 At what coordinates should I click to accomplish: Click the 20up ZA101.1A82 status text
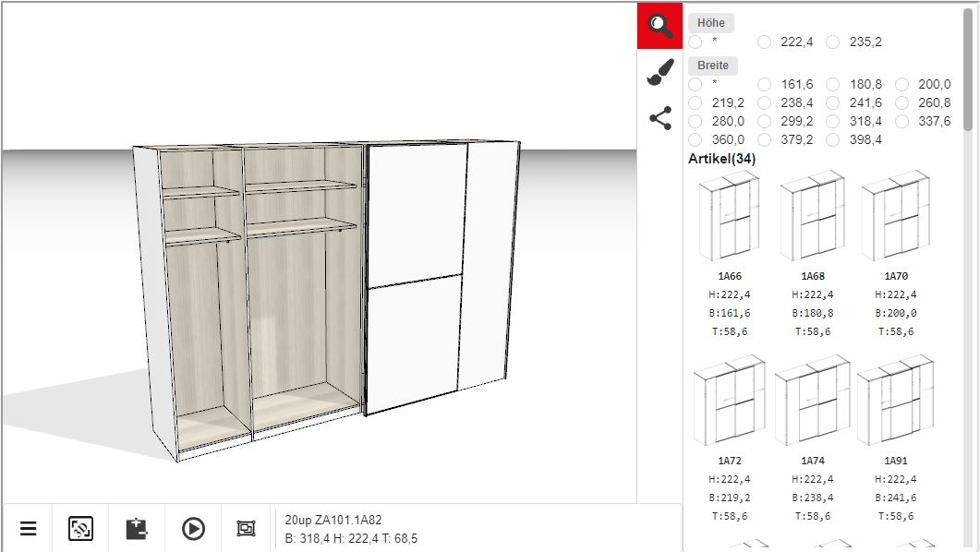click(333, 520)
